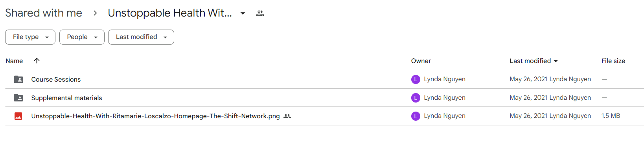644x153 pixels.
Task: Click the shared people icon beside PNG filename
Action: [x=287, y=116]
